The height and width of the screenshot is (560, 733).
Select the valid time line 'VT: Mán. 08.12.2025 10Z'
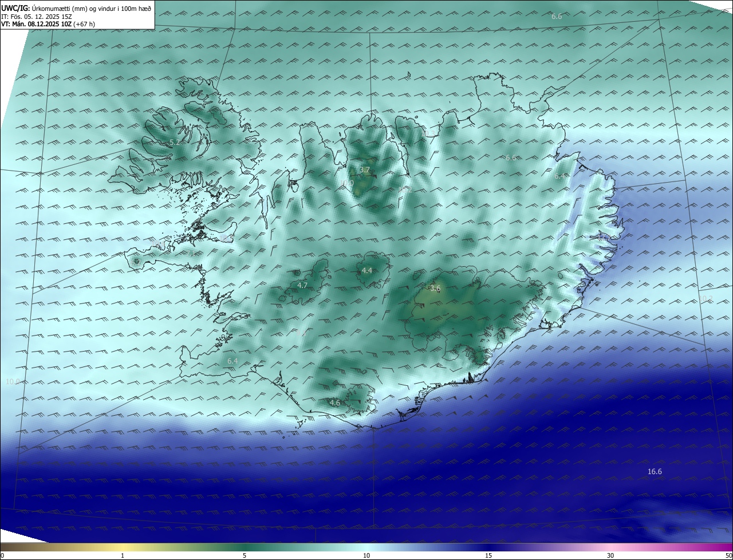pyautogui.click(x=37, y=24)
